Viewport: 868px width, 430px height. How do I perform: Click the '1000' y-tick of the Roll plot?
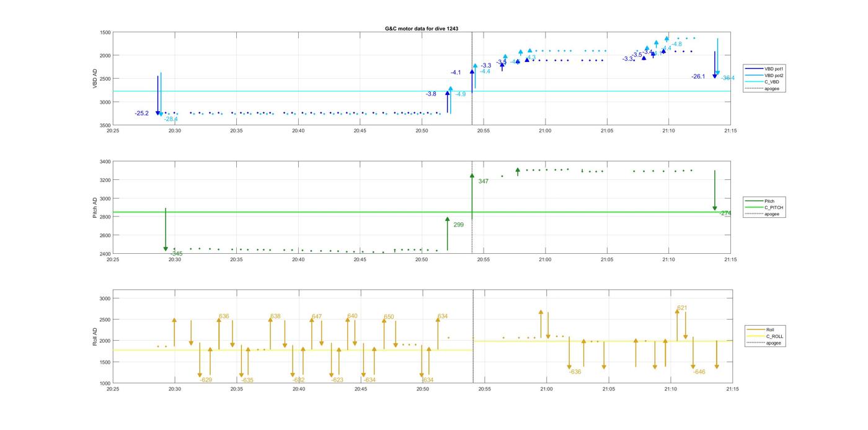(105, 383)
